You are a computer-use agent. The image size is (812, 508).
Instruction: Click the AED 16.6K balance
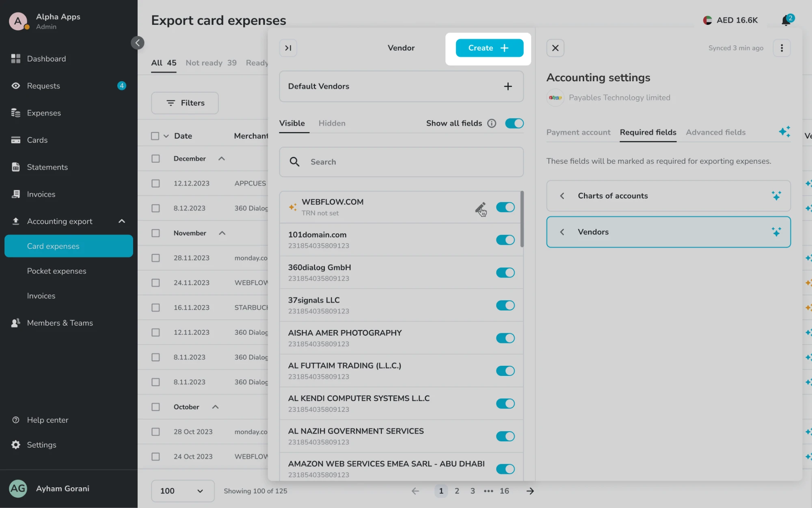[730, 20]
